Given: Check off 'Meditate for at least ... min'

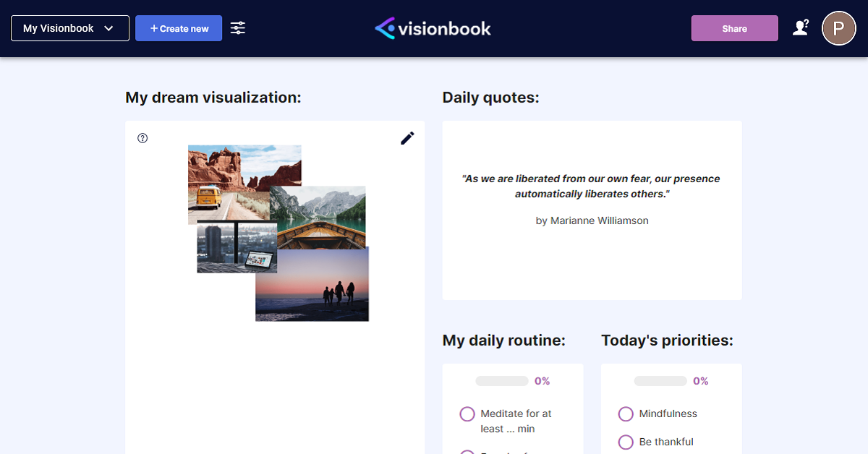Looking at the screenshot, I should (467, 414).
